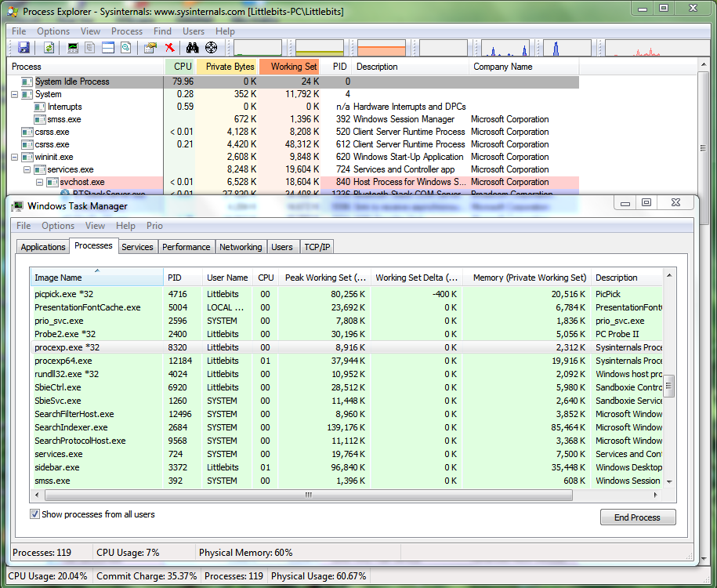Screen dimensions: 717x588
Task: Click the Properties toolbar icon
Action: [x=150, y=48]
